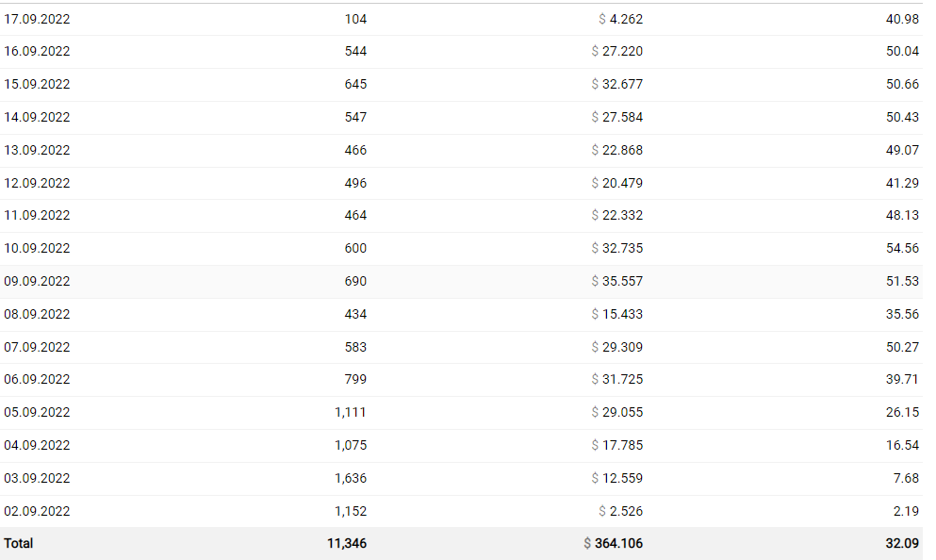
Task: Select the total average 32.09
Action: tap(902, 543)
